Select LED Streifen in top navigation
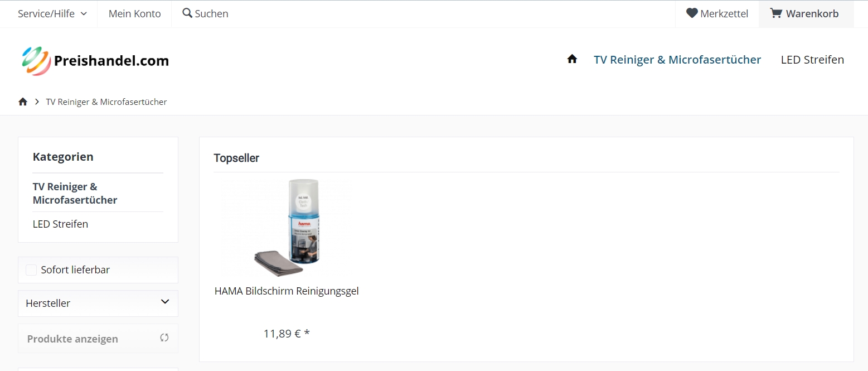The image size is (868, 371). point(812,59)
